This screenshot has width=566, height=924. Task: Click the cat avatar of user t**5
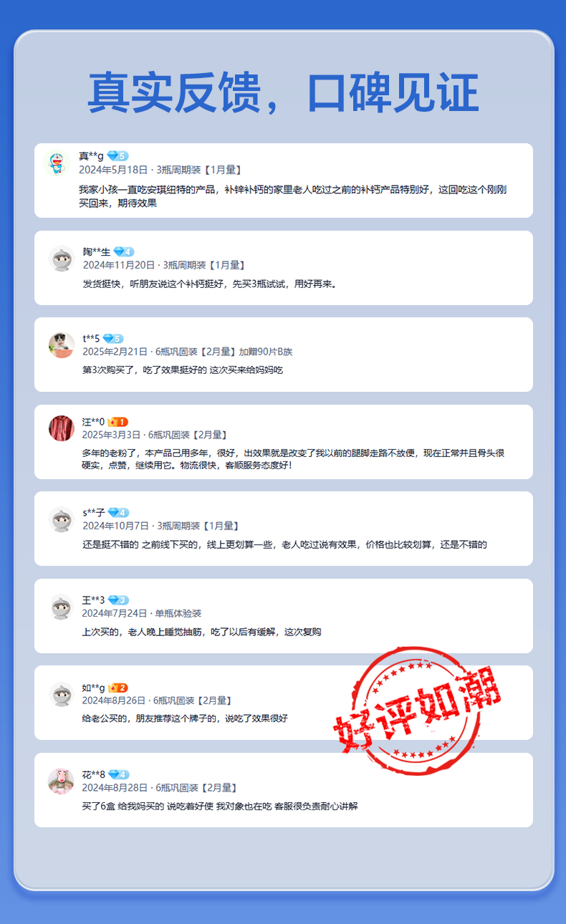click(x=62, y=345)
